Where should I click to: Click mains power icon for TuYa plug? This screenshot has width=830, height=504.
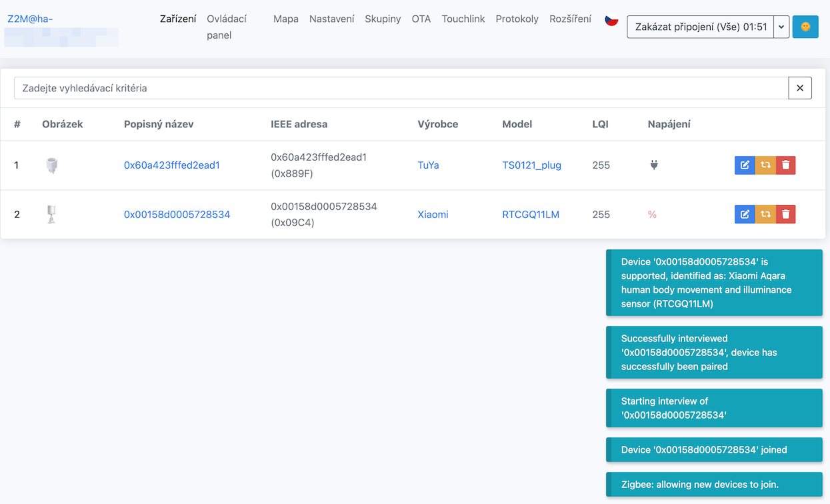click(654, 165)
